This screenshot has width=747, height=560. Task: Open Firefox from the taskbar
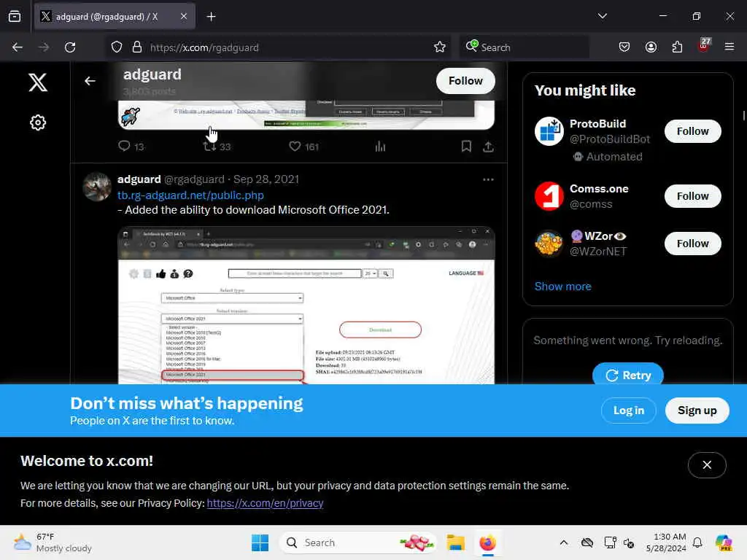pyautogui.click(x=487, y=542)
